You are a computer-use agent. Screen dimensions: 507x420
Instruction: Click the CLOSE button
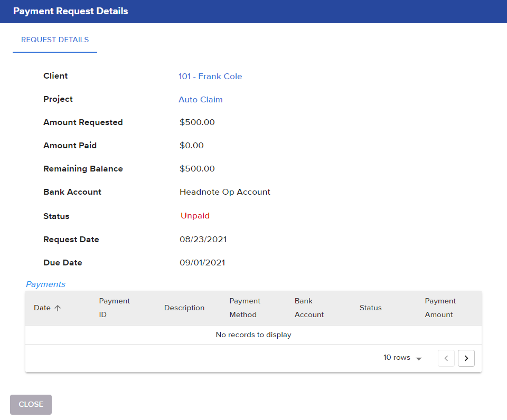(31, 405)
